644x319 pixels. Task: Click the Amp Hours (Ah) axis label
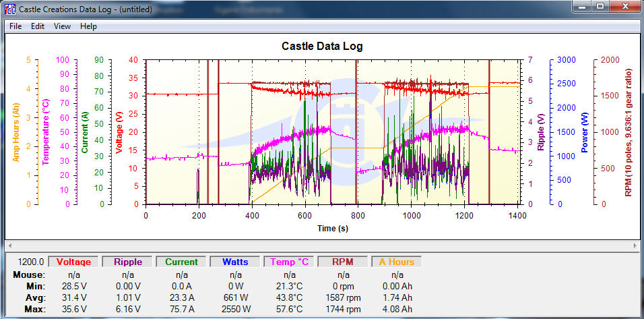[17, 132]
